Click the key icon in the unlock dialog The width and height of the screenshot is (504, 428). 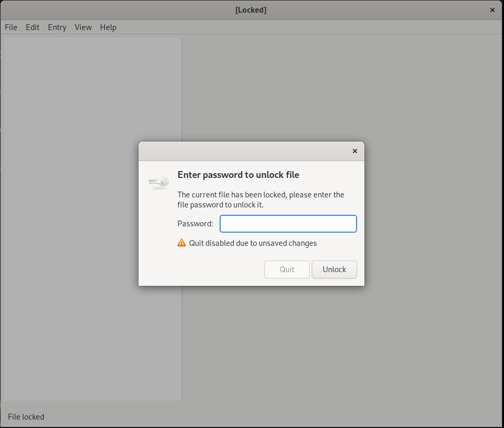click(x=158, y=182)
